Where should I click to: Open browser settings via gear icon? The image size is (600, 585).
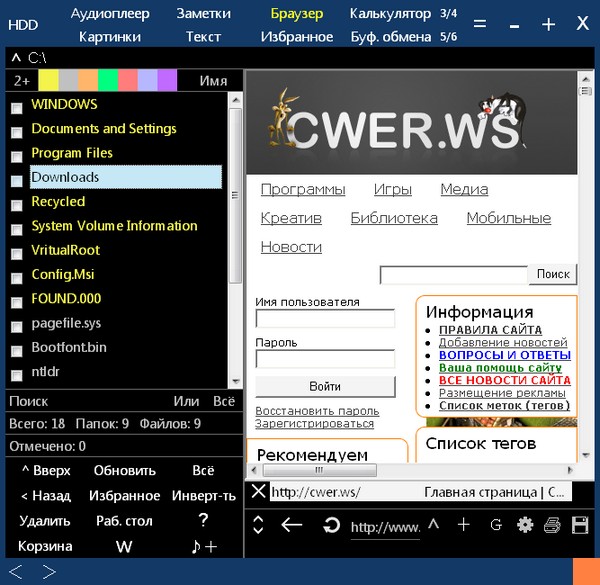click(x=524, y=525)
